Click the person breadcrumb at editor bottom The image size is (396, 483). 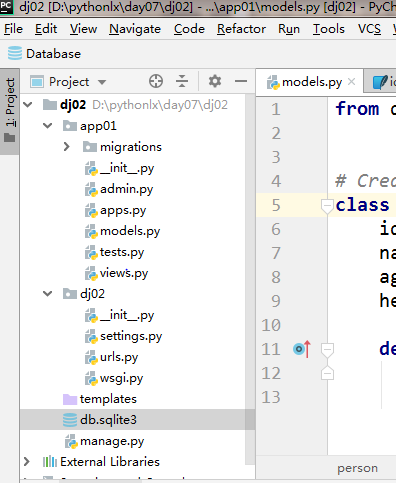(357, 468)
